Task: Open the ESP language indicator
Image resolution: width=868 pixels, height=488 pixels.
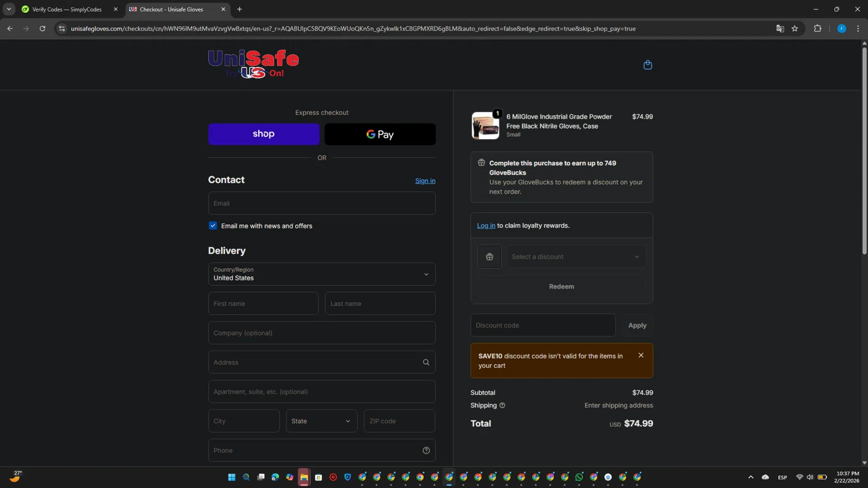Action: coord(782,478)
